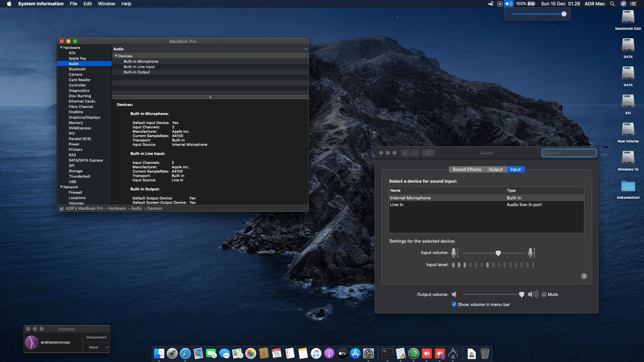Image resolution: width=644 pixels, height=362 pixels.
Task: Click the back arrow in the Sound window
Action: [405, 153]
